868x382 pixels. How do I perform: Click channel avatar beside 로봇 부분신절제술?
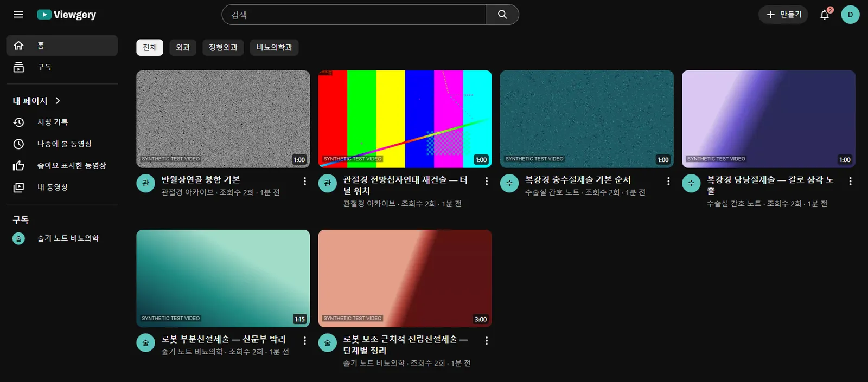coord(145,342)
